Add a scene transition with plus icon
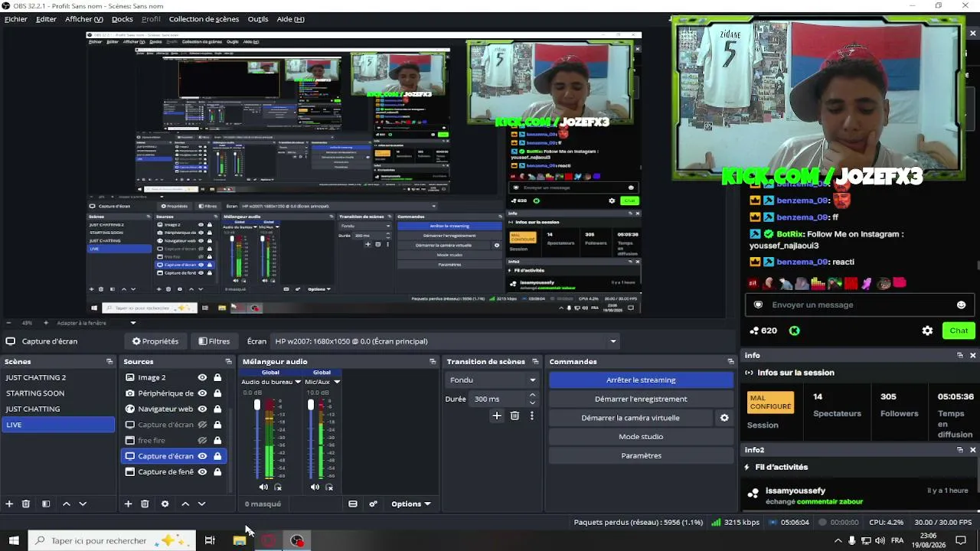The width and height of the screenshot is (980, 551). click(x=497, y=416)
